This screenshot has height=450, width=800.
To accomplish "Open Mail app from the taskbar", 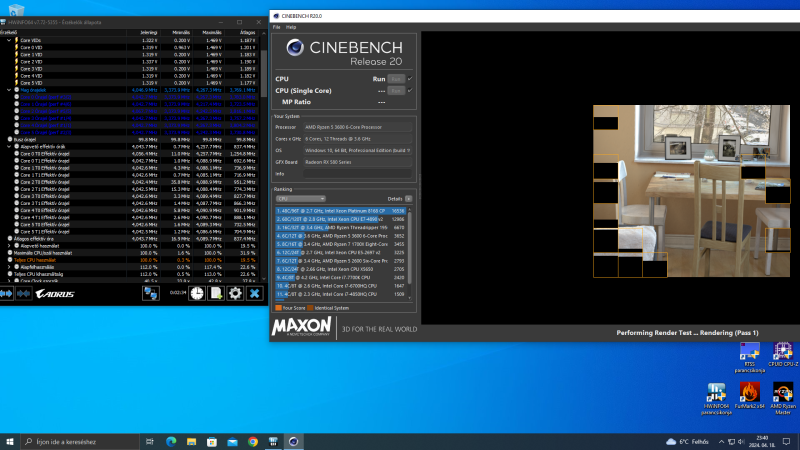I will [232, 442].
